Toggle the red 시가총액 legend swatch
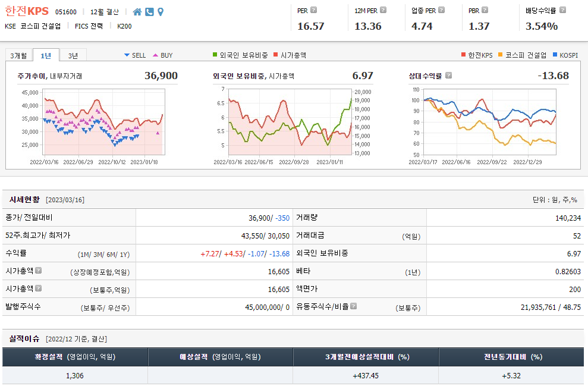Screen dimensions: 588x389 coord(276,55)
